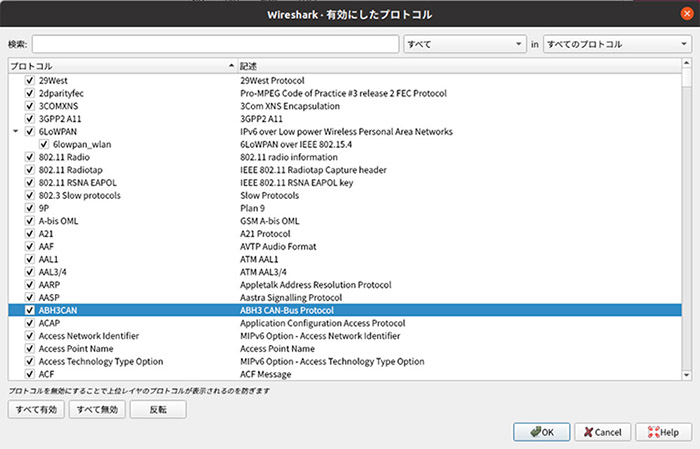Toggle the 2dparityfec checkbox
The width and height of the screenshot is (700, 449).
click(x=29, y=93)
